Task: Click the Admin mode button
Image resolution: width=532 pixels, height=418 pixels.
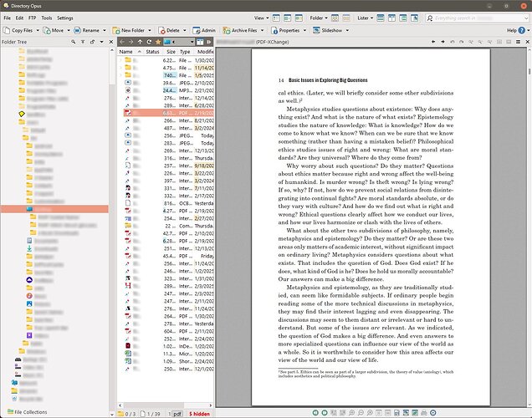Action: pyautogui.click(x=204, y=30)
